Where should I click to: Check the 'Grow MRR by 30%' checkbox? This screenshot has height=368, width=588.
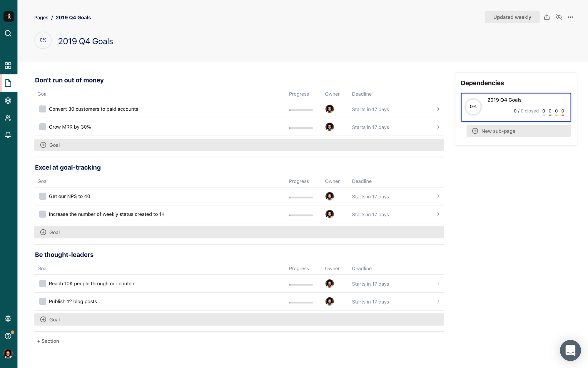pos(43,127)
